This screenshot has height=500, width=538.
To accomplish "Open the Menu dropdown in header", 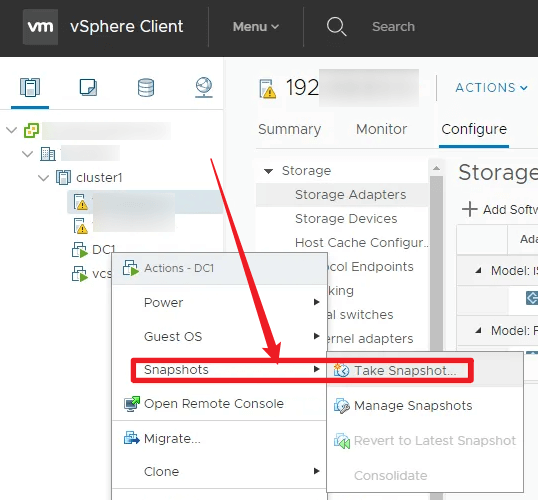I will click(x=256, y=27).
